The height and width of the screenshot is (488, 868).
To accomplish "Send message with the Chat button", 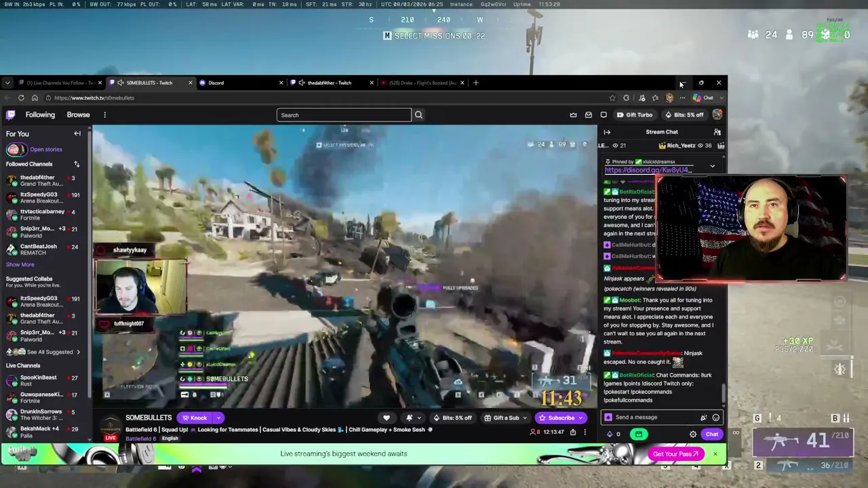I will click(711, 434).
